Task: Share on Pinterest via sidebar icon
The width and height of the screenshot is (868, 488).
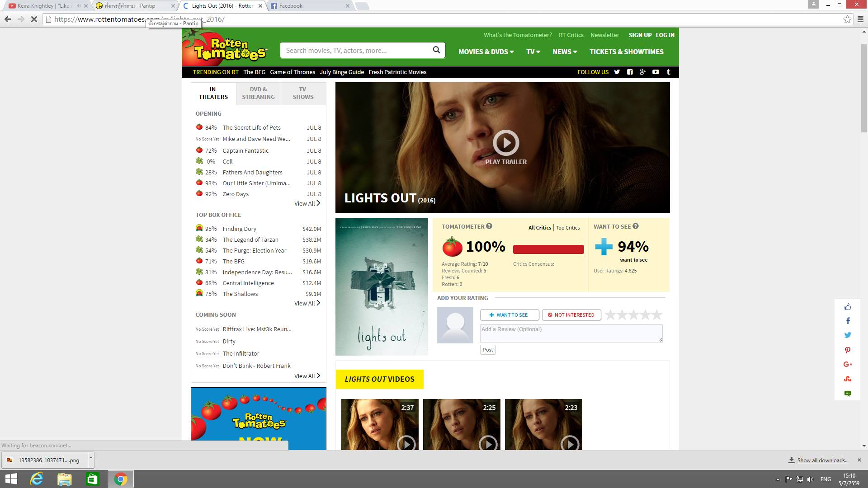Action: [x=848, y=350]
